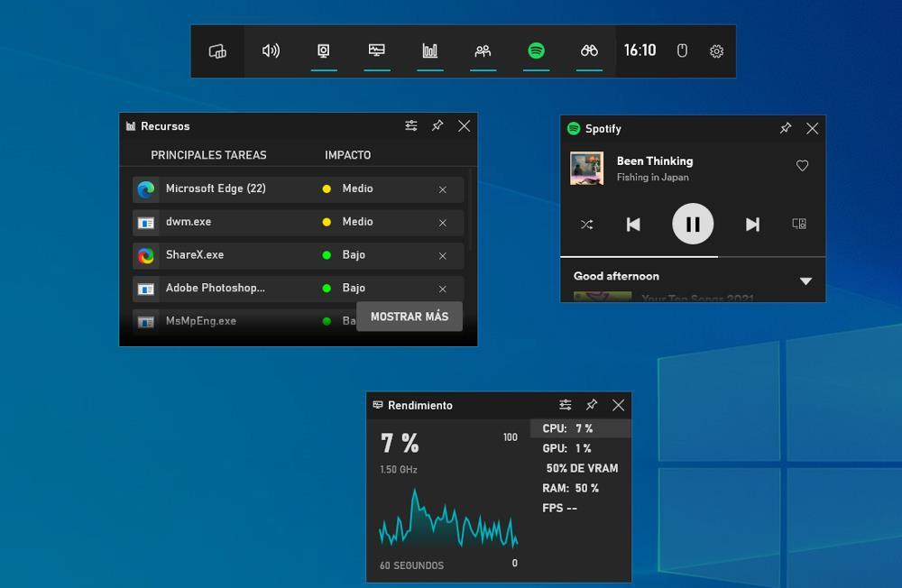Image resolution: width=902 pixels, height=588 pixels.
Task: Open Game Bar settings gear
Action: click(716, 51)
